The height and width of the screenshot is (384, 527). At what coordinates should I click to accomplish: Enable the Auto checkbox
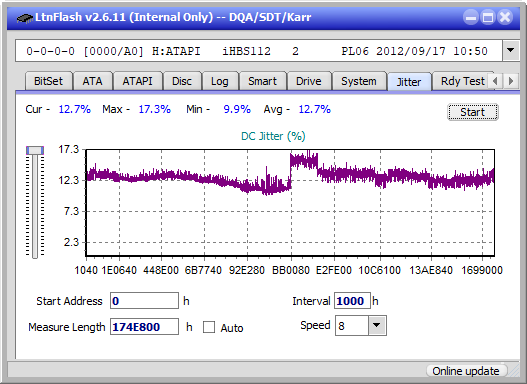(x=209, y=327)
